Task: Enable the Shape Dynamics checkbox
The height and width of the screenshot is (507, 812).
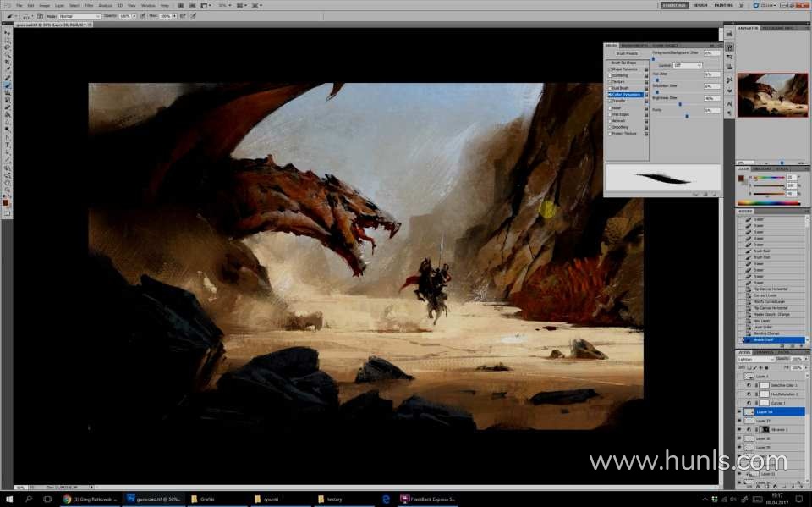Action: [x=609, y=69]
